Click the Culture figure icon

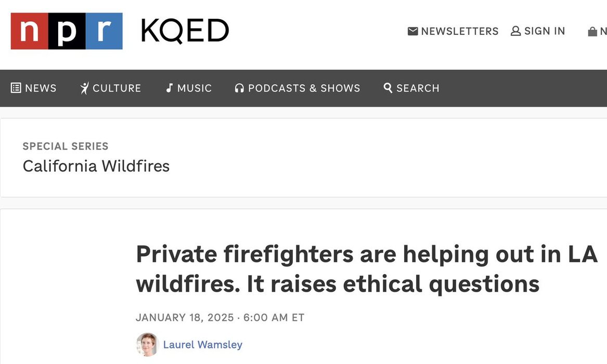[85, 88]
